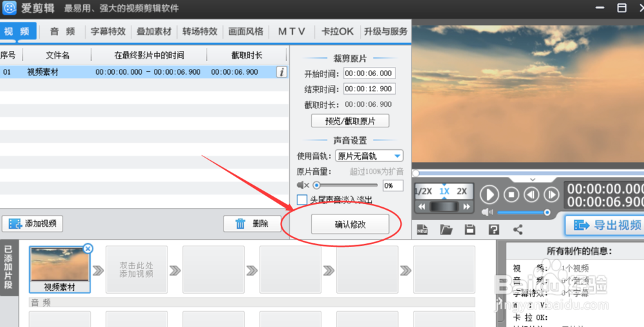
Task: Set playback speed to 2X
Action: (462, 191)
